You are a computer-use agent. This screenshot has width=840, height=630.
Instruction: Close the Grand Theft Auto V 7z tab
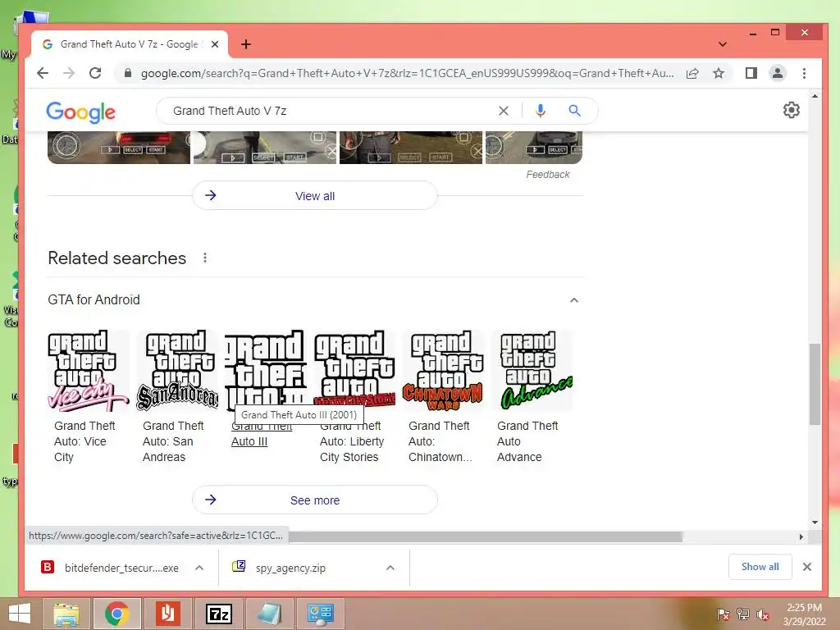(215, 44)
